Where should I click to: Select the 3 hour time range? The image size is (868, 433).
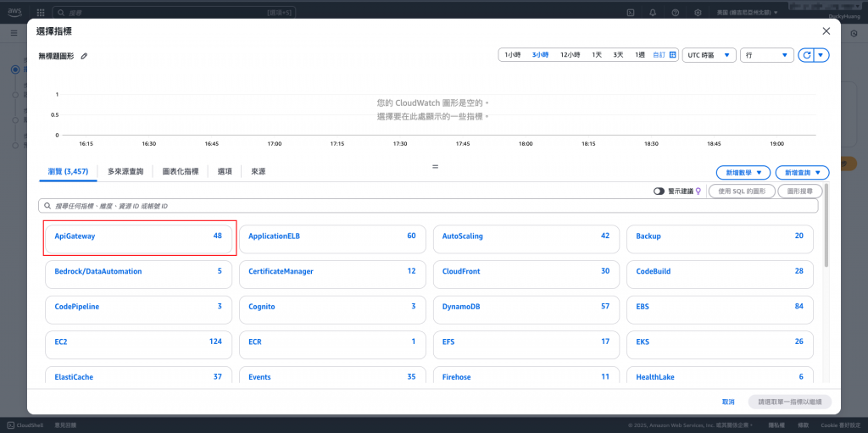[x=540, y=55]
